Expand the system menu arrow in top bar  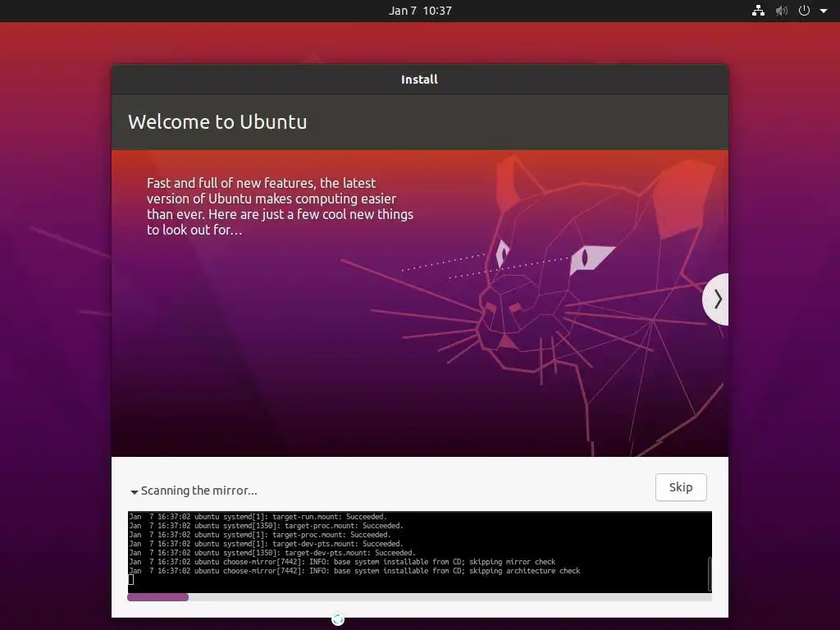click(824, 11)
